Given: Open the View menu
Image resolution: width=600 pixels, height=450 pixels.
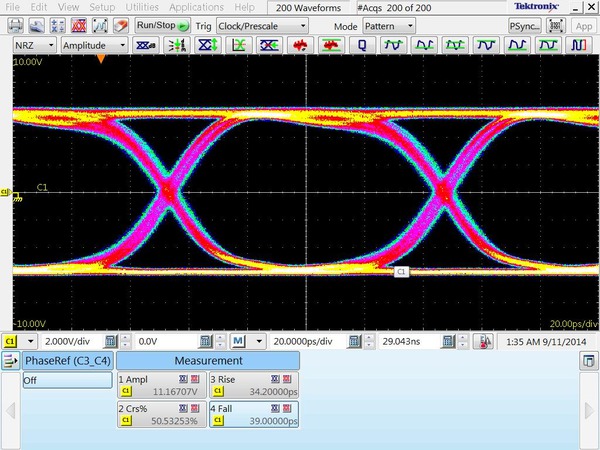Looking at the screenshot, I should coord(68,7).
